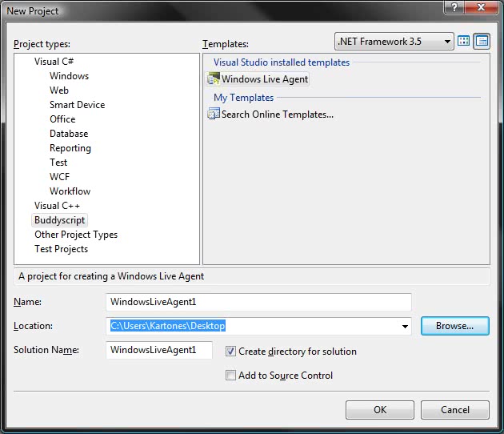Click the dialog Help question mark button
504x434 pixels.
click(454, 7)
